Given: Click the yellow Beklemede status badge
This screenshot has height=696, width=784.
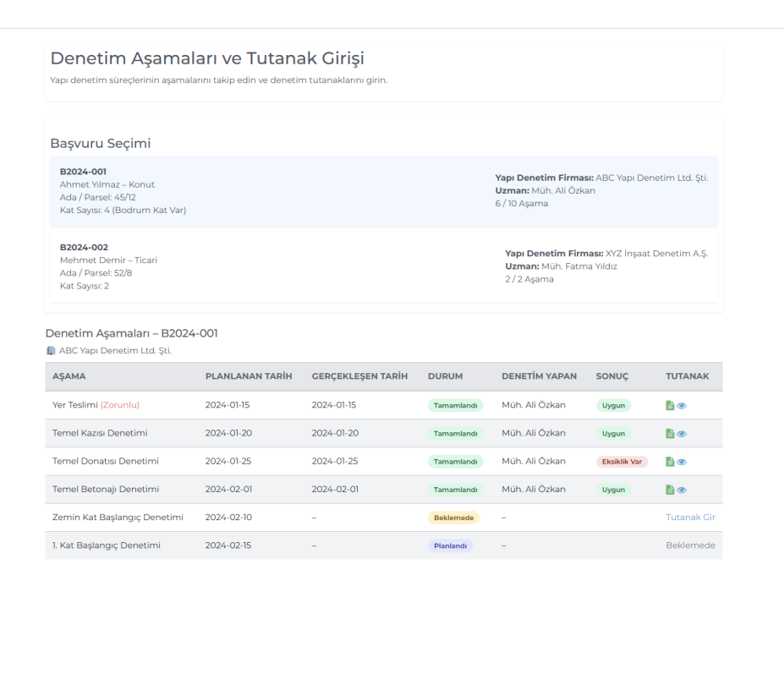Looking at the screenshot, I should [x=453, y=518].
